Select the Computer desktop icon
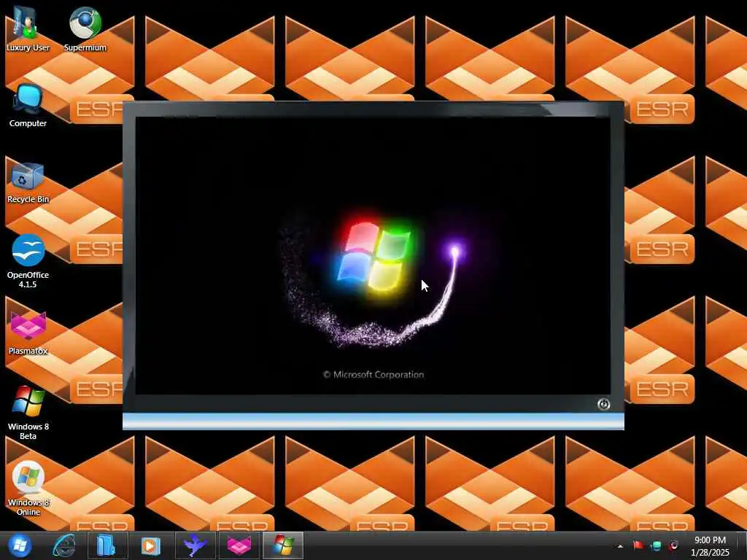The width and height of the screenshot is (747, 560). point(28,105)
